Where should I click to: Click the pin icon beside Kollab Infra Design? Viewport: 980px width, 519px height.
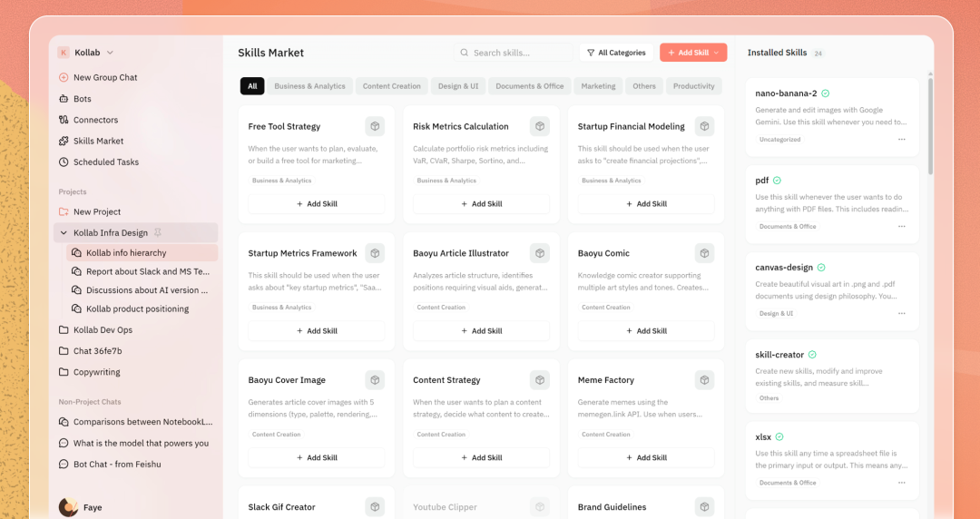[x=158, y=233]
